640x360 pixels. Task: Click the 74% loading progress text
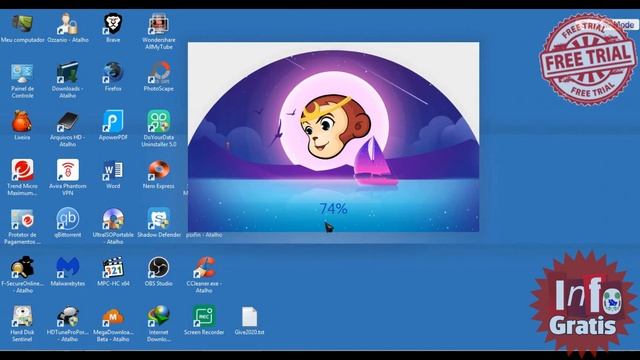pyautogui.click(x=333, y=209)
